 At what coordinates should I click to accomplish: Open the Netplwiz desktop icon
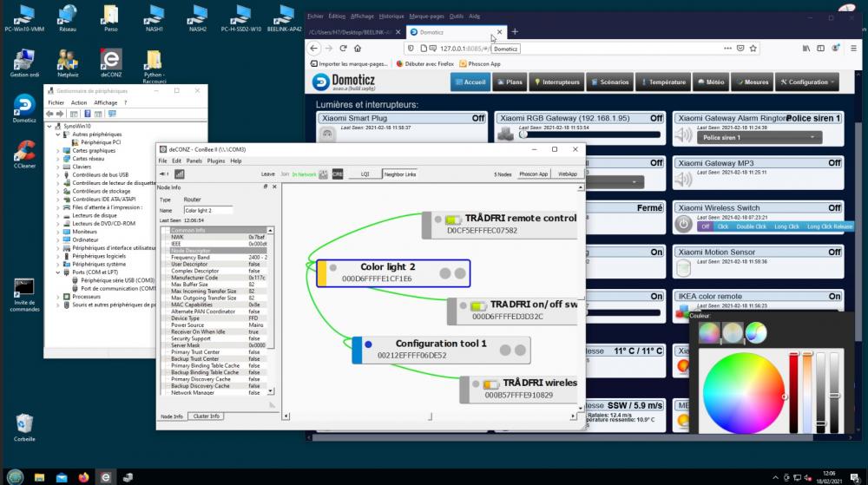tap(68, 62)
